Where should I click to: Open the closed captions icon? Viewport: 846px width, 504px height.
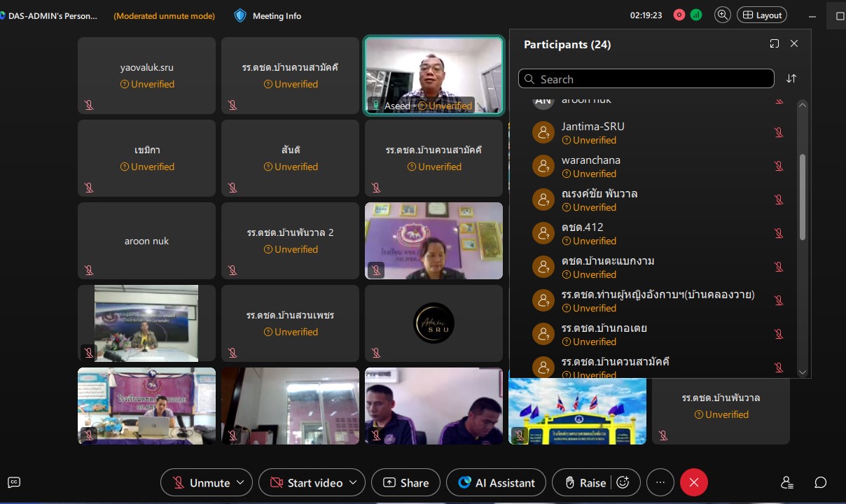point(14,482)
